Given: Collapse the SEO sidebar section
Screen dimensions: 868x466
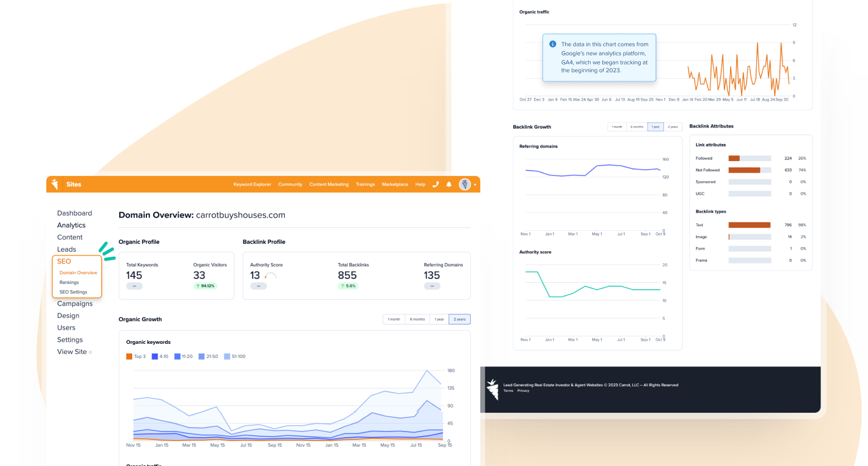Looking at the screenshot, I should pos(64,261).
